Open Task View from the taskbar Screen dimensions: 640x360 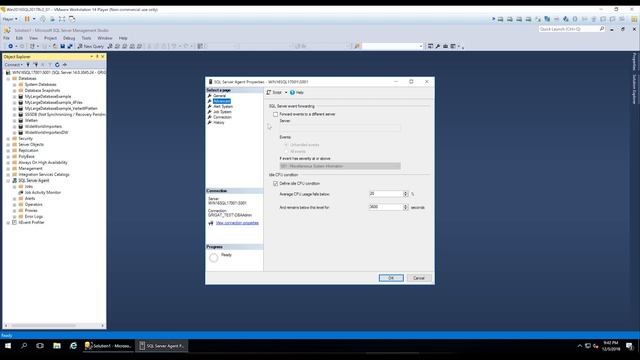point(40,346)
